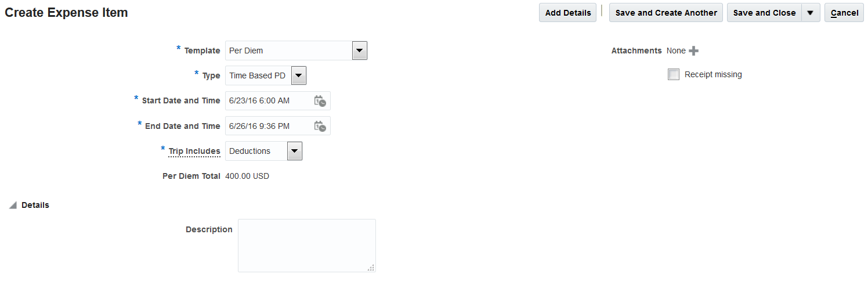Screen dimensions: 868x288
Task: Open End Date and Time calendar picker
Action: click(320, 126)
